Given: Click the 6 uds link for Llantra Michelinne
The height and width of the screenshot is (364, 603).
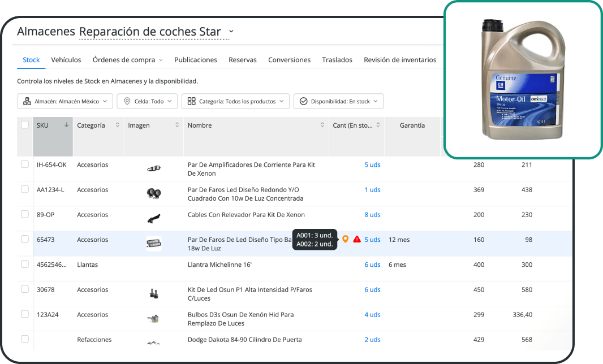Looking at the screenshot, I should click(x=372, y=265).
